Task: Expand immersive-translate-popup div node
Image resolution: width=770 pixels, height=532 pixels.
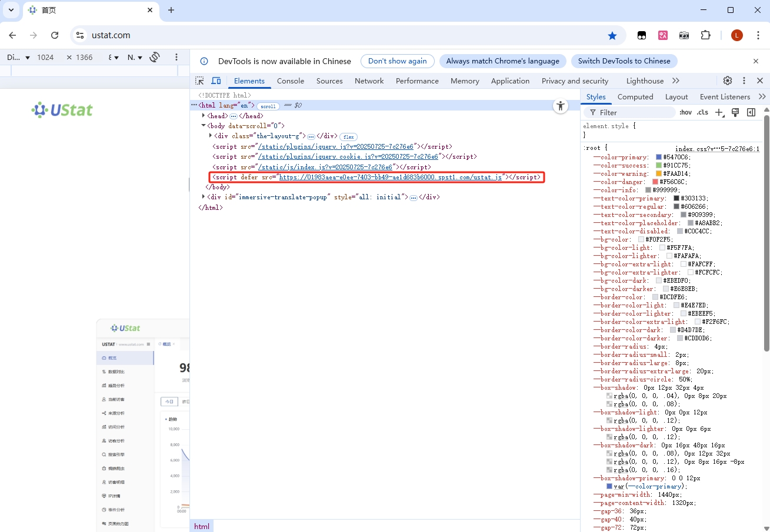Action: pos(204,197)
